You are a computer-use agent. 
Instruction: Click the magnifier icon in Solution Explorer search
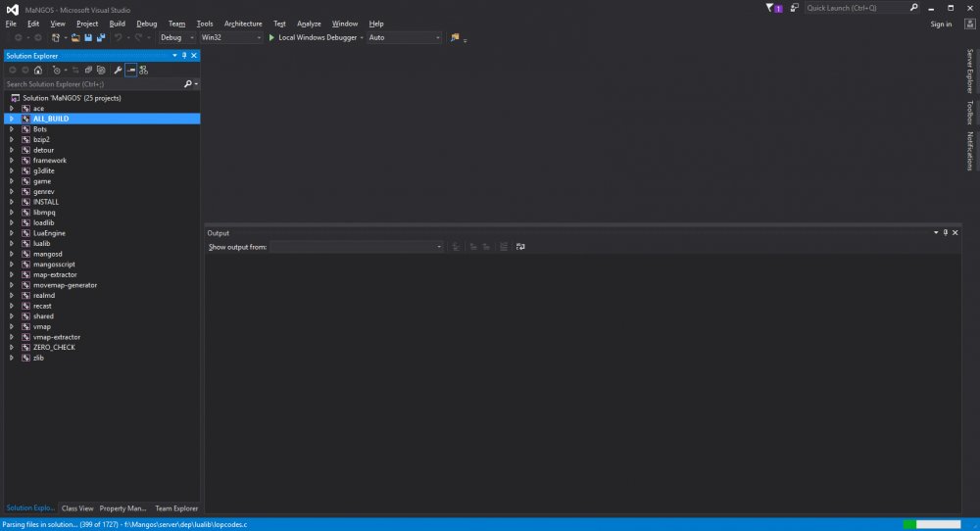[188, 83]
